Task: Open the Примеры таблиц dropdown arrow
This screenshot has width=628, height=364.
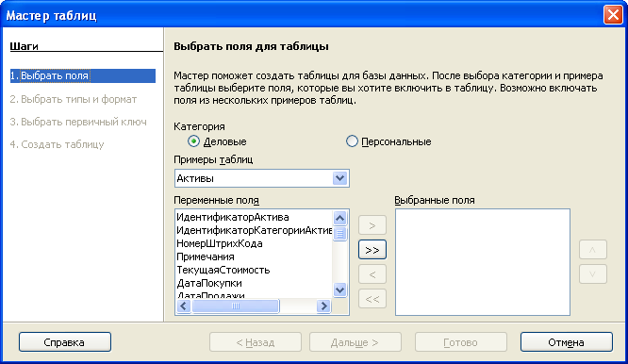Action: pyautogui.click(x=339, y=178)
